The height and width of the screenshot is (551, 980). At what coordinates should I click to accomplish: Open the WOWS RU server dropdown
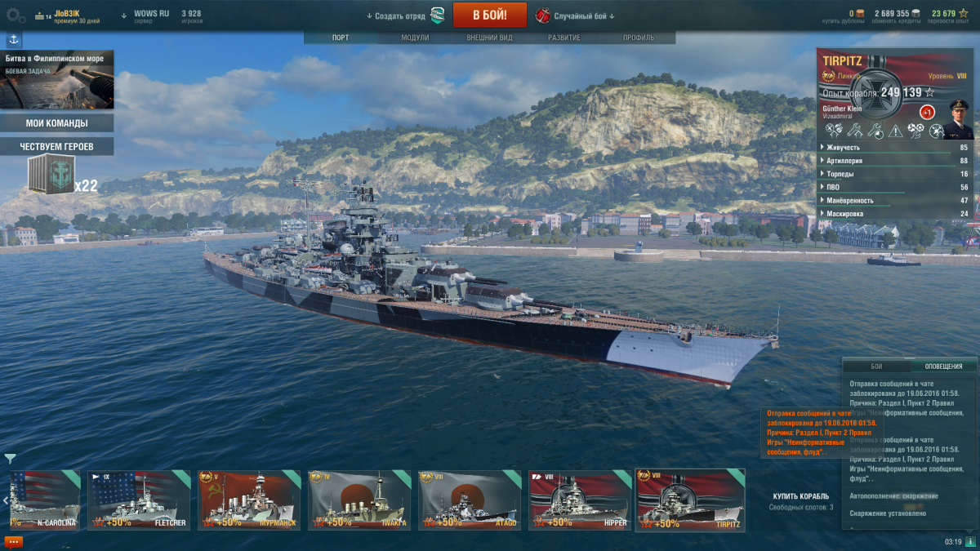point(145,16)
